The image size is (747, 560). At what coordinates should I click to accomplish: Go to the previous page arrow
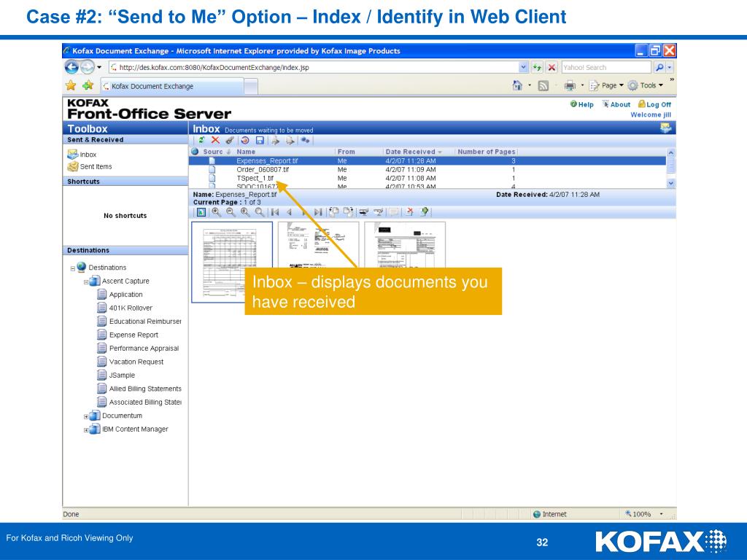point(289,212)
